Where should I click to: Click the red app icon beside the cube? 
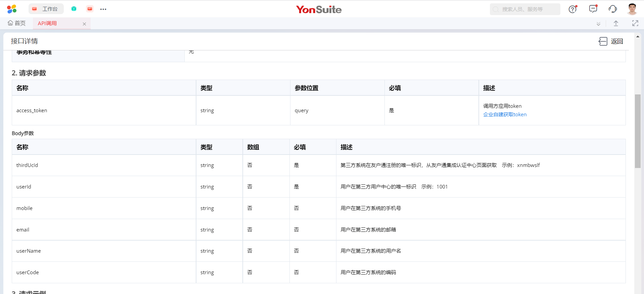(90, 9)
